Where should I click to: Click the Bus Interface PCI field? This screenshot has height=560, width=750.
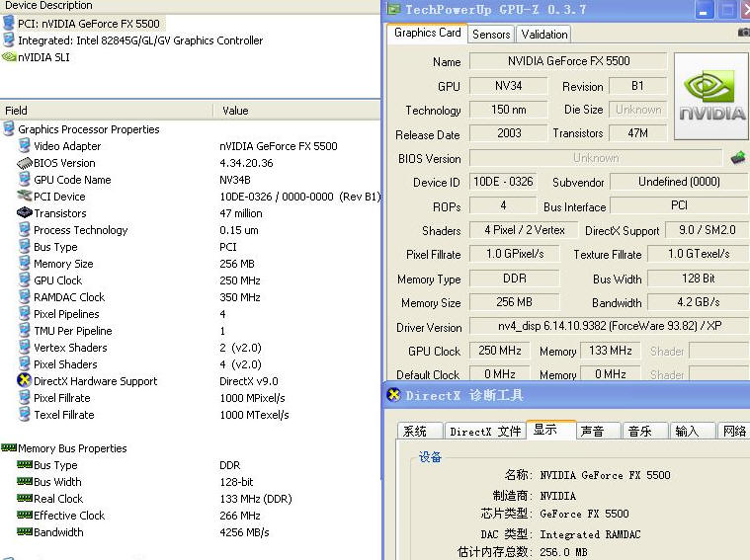680,205
